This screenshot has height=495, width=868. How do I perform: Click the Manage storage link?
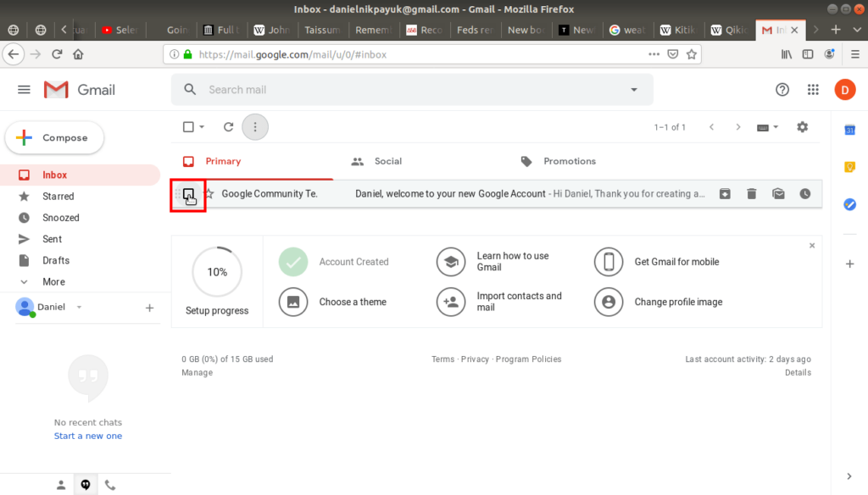[x=197, y=373]
